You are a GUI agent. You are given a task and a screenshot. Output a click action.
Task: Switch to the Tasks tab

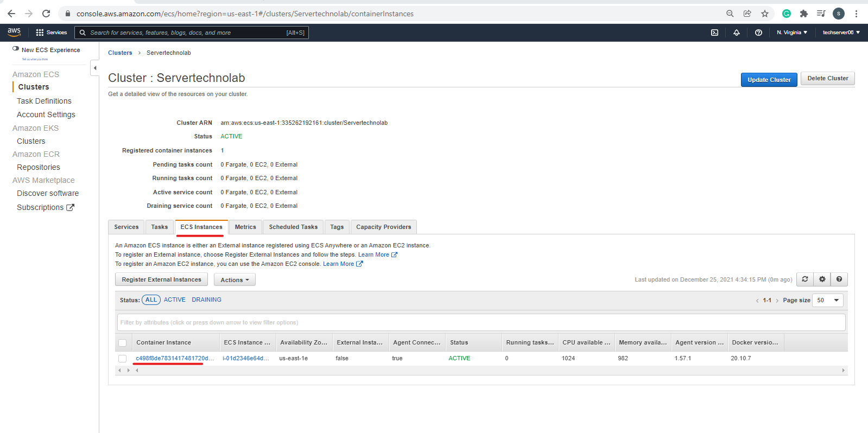160,227
